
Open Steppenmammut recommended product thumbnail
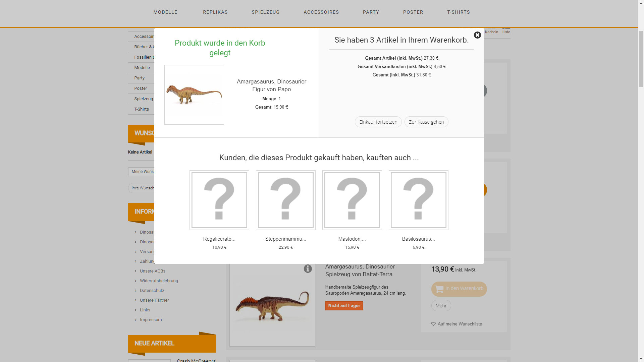click(285, 200)
